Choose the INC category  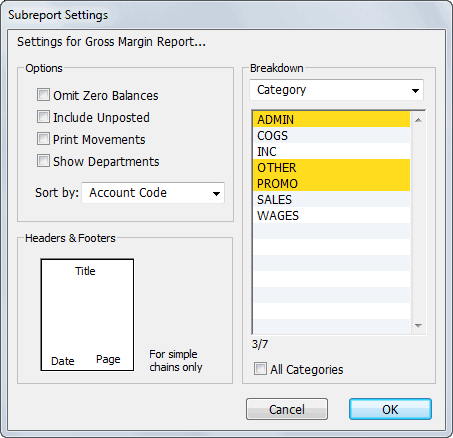point(332,151)
